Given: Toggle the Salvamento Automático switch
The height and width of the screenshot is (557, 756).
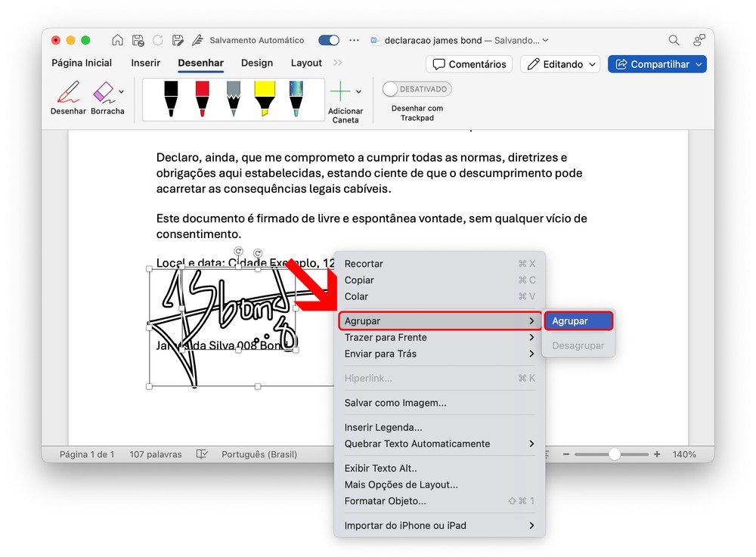Looking at the screenshot, I should (329, 40).
